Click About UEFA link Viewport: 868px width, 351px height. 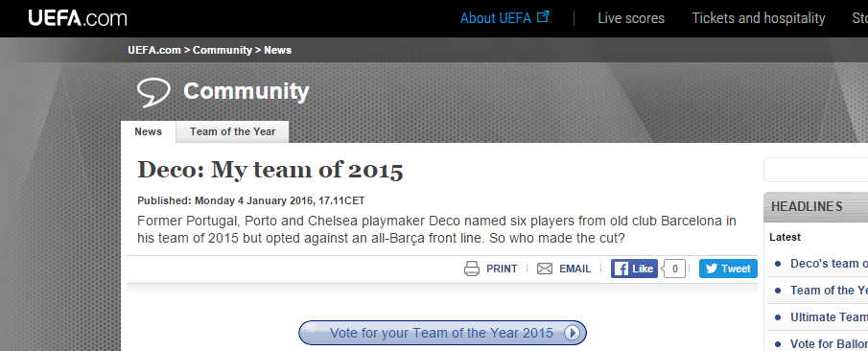[x=496, y=18]
